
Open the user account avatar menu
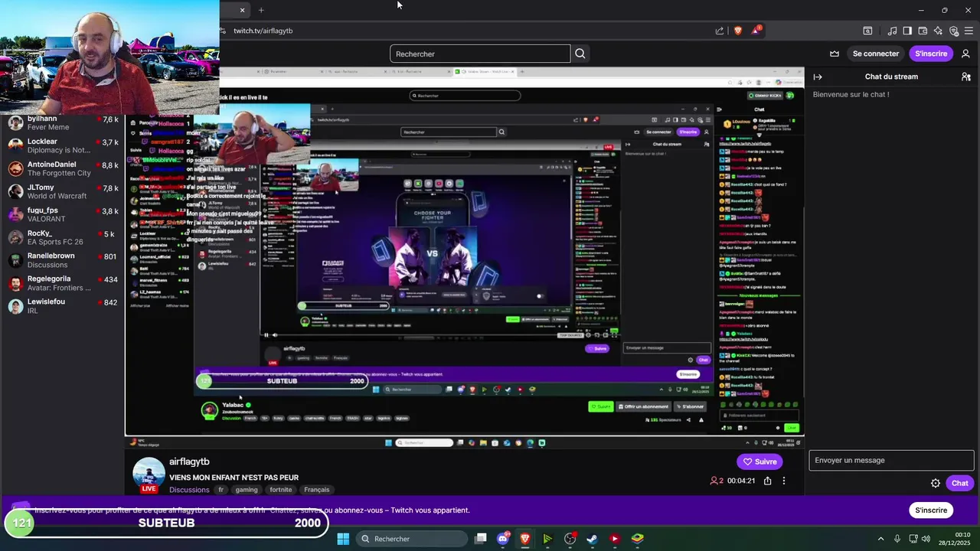(965, 54)
